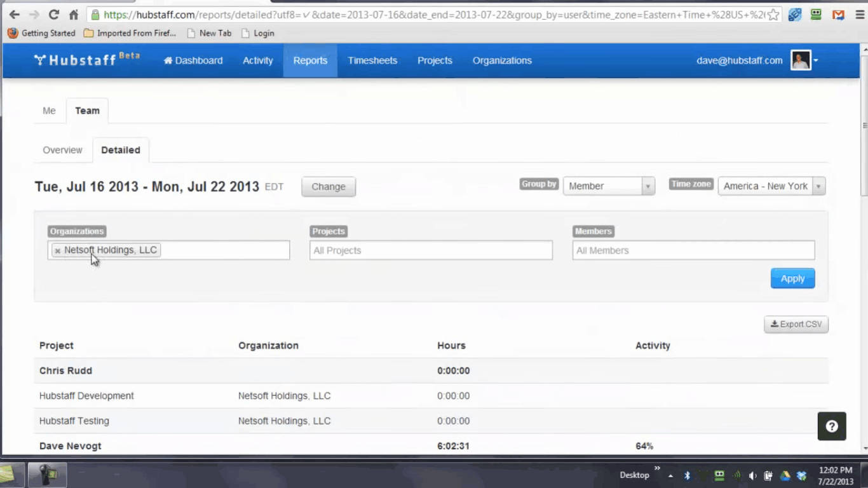
Task: Click the All Projects filter field
Action: coord(430,250)
